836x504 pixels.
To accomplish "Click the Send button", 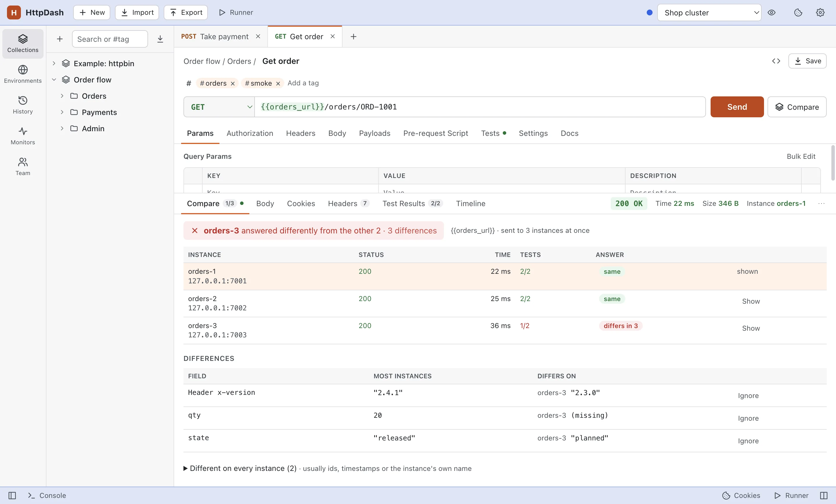I will 737,107.
